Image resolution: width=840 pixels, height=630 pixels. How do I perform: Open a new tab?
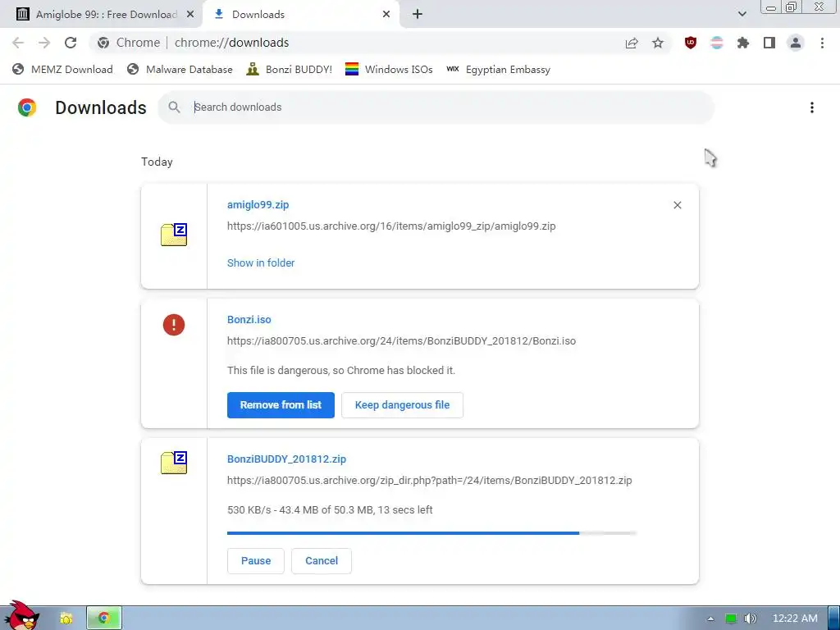point(418,15)
